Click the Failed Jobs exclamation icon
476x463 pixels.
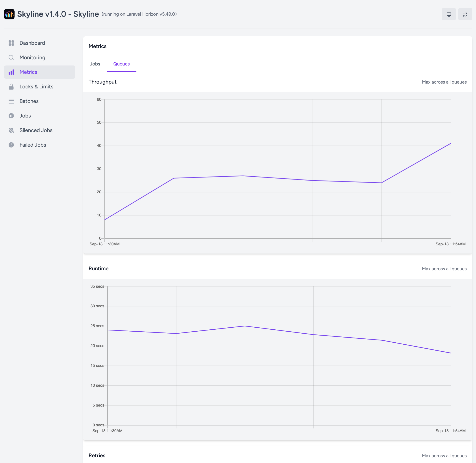[11, 145]
